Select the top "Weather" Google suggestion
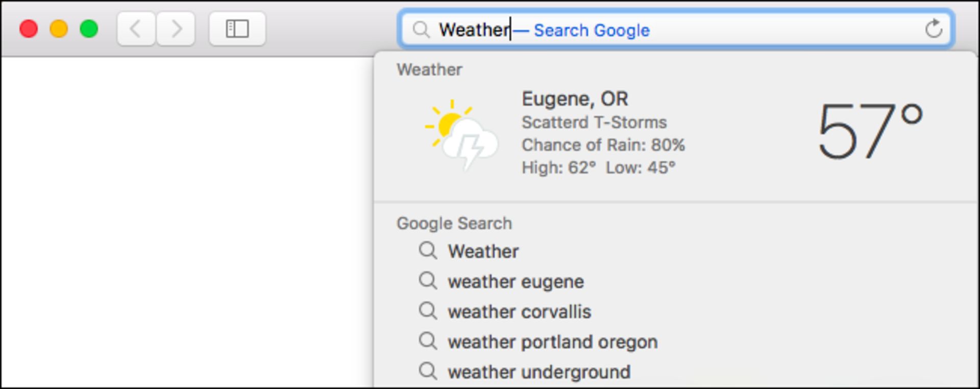 coord(483,251)
